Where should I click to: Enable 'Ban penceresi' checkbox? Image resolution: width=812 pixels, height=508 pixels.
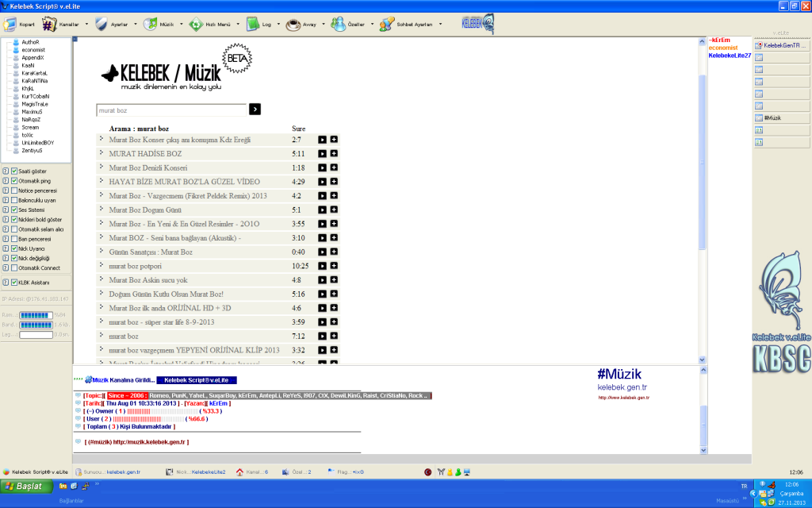[x=14, y=239]
